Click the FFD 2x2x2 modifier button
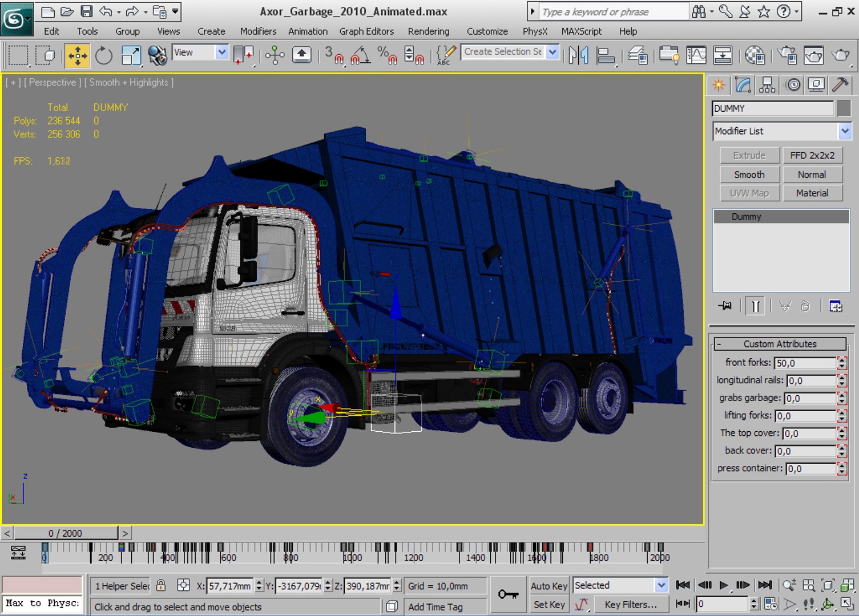Viewport: 859px width, 616px height. (x=812, y=155)
